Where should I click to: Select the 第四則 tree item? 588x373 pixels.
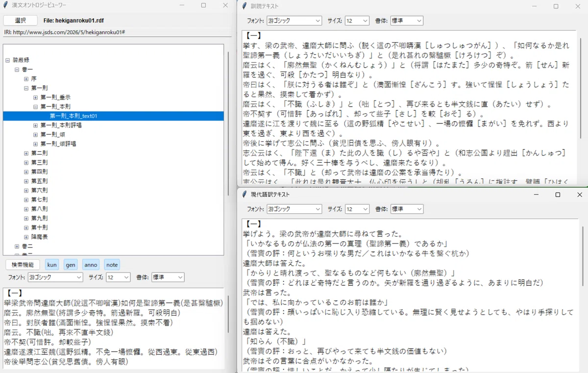click(x=39, y=172)
